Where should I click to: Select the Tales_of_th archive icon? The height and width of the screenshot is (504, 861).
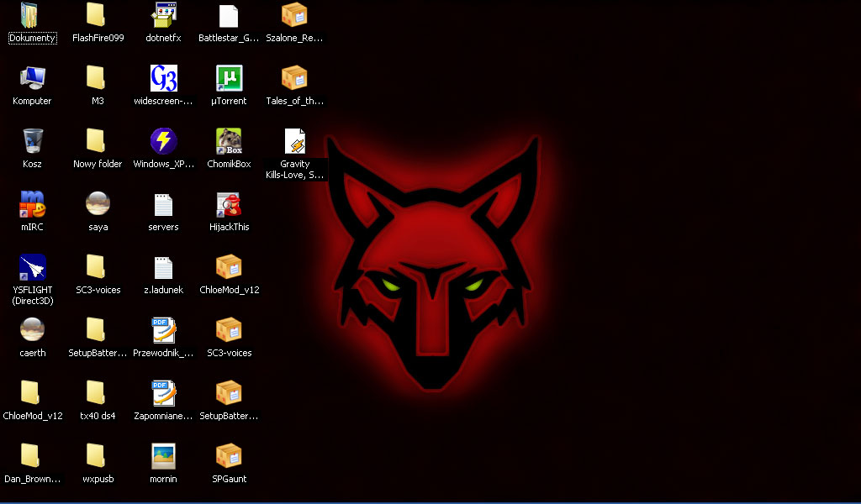(294, 78)
